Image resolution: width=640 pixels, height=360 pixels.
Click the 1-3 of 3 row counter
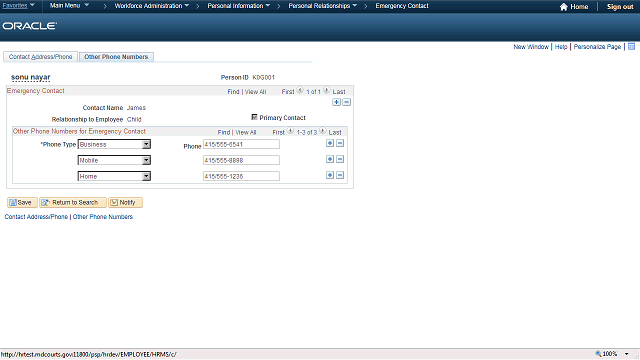[x=307, y=132]
